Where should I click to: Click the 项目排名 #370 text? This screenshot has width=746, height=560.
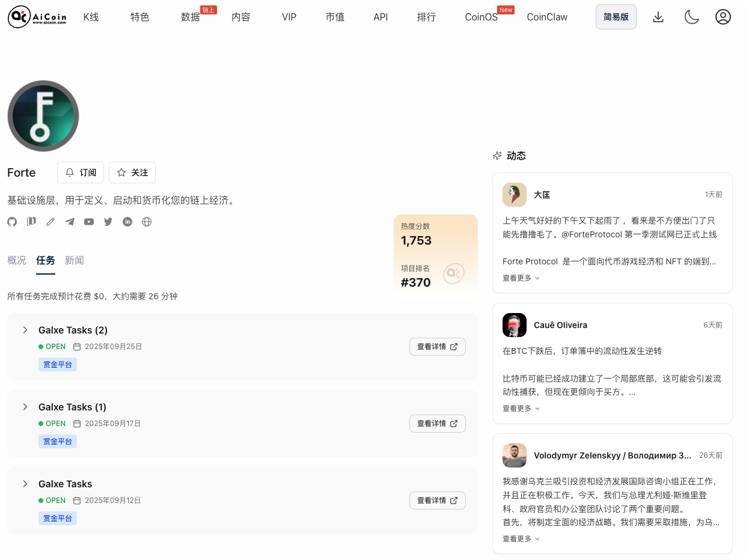coord(416,282)
